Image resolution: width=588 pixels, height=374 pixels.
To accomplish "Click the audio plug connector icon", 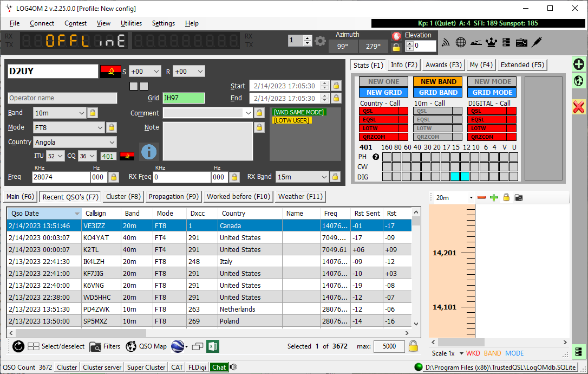I will [x=537, y=42].
